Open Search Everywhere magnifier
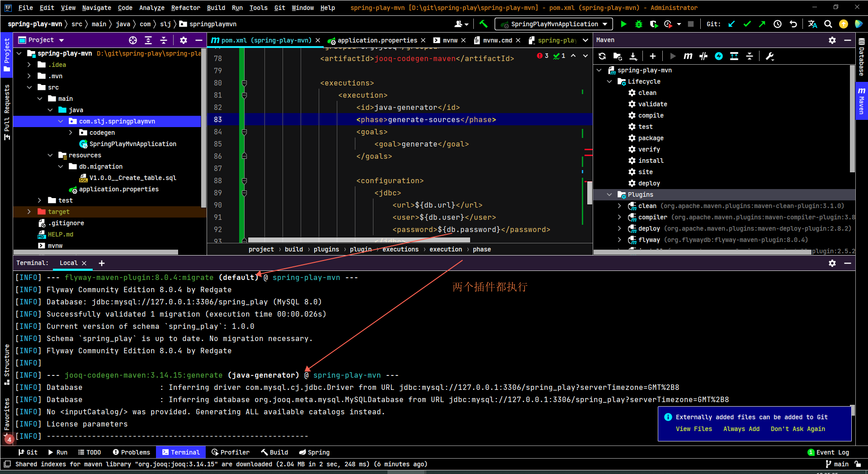This screenshot has width=868, height=474. point(828,24)
